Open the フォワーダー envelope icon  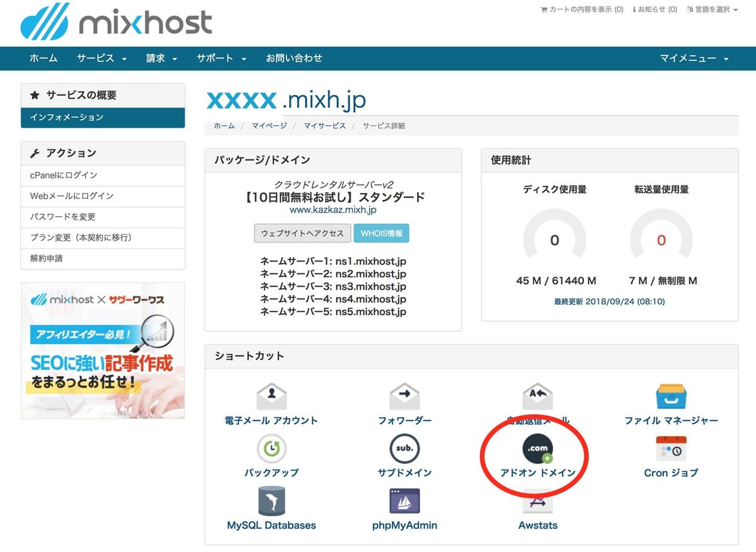(404, 397)
